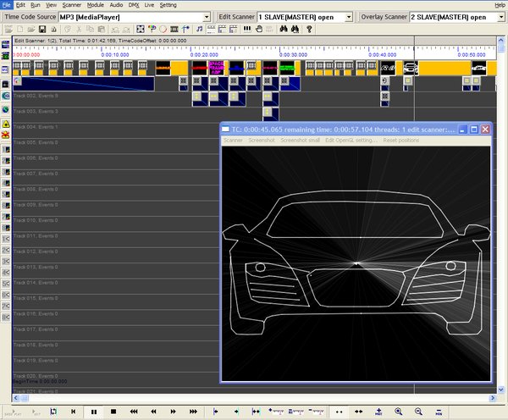Zoom in the timeline with magnifier plus
The height and width of the screenshot is (420, 508).
(x=399, y=412)
